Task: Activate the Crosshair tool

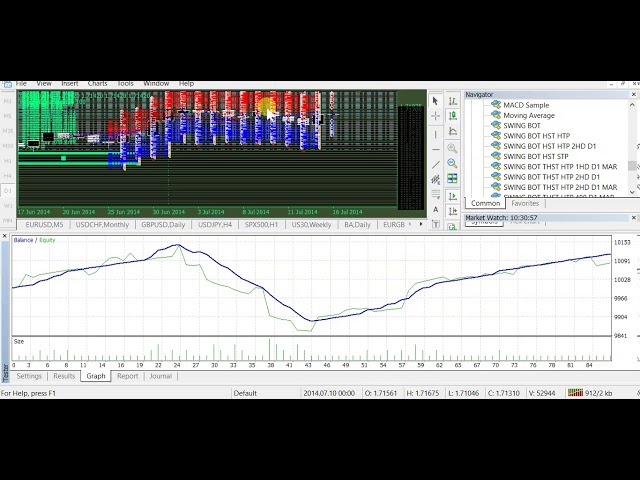Action: pos(435,117)
